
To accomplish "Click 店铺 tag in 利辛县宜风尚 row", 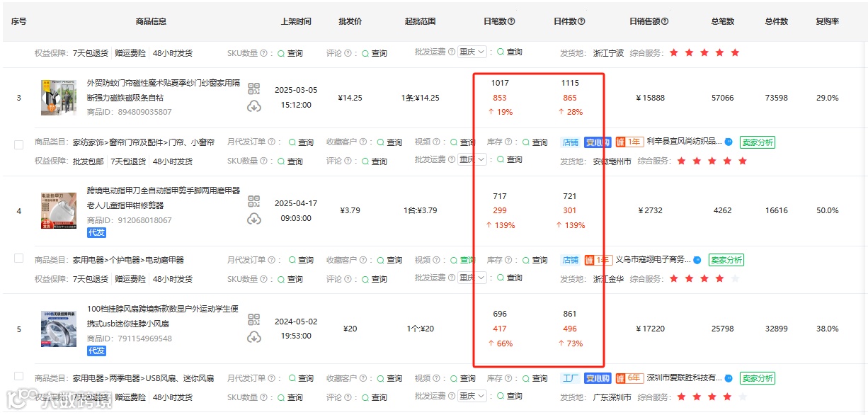I will (x=571, y=142).
